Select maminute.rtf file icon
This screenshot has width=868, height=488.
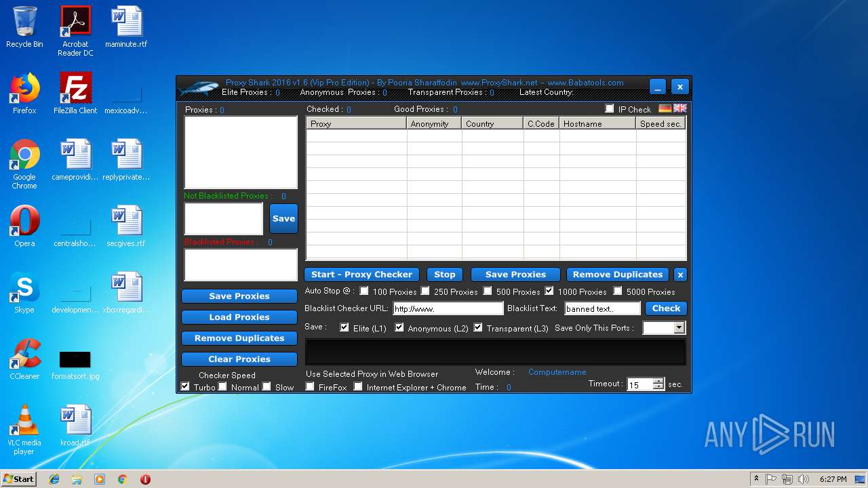[x=126, y=27]
